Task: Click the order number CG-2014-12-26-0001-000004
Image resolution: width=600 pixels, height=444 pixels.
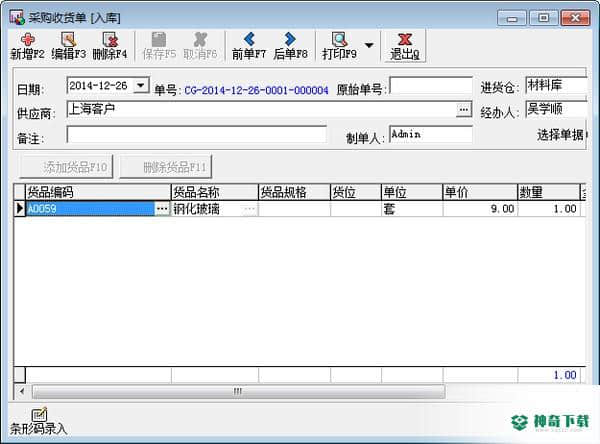Action: (256, 90)
